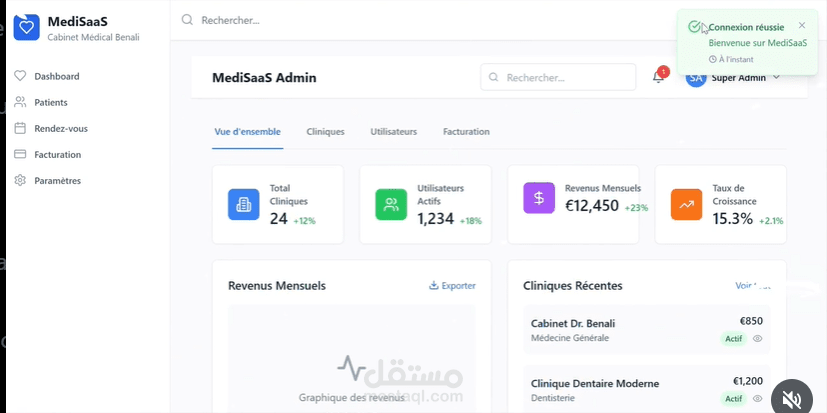Click the 15.3% growth value

point(733,218)
